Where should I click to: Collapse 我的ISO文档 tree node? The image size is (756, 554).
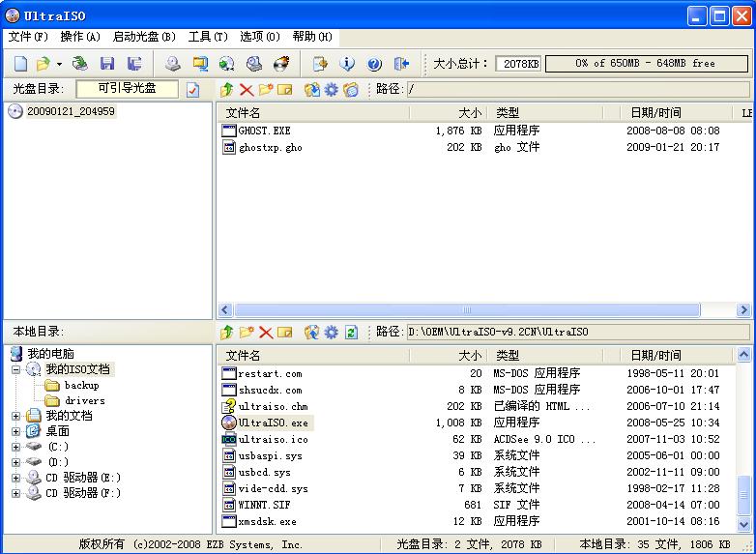pos(15,369)
